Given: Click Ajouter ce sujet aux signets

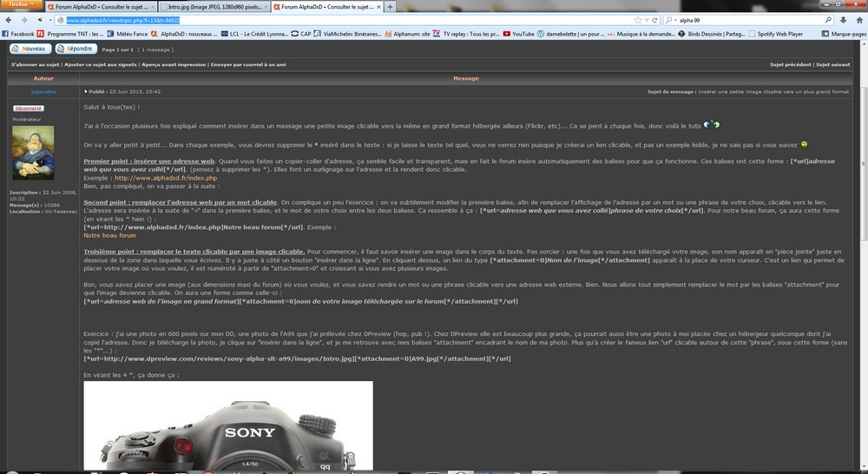Looking at the screenshot, I should click(100, 65).
